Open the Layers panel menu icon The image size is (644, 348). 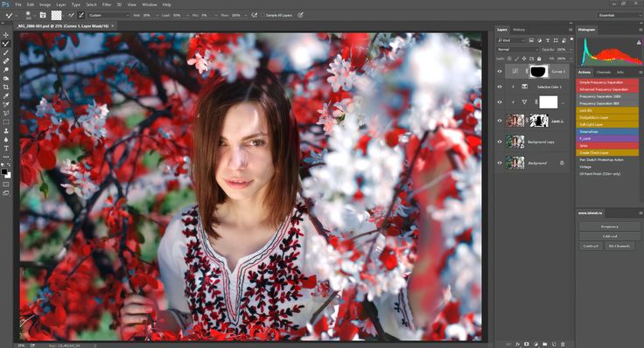(570, 30)
